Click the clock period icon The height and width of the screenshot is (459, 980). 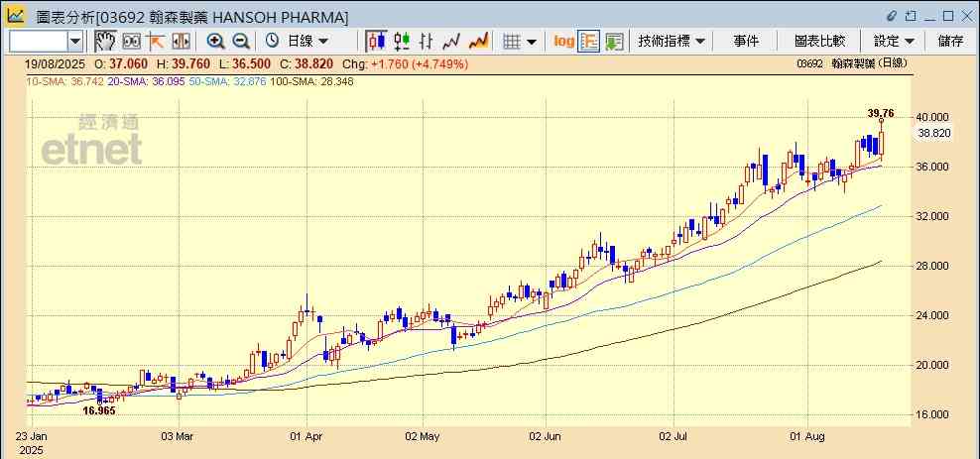tap(272, 42)
